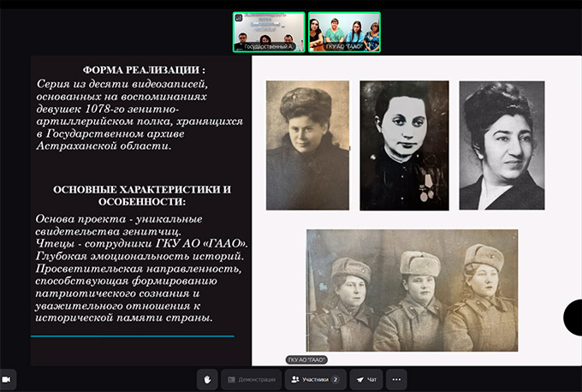The height and width of the screenshot is (392, 582).
Task: Click the group photo of three soldiers
Action: click(x=412, y=291)
